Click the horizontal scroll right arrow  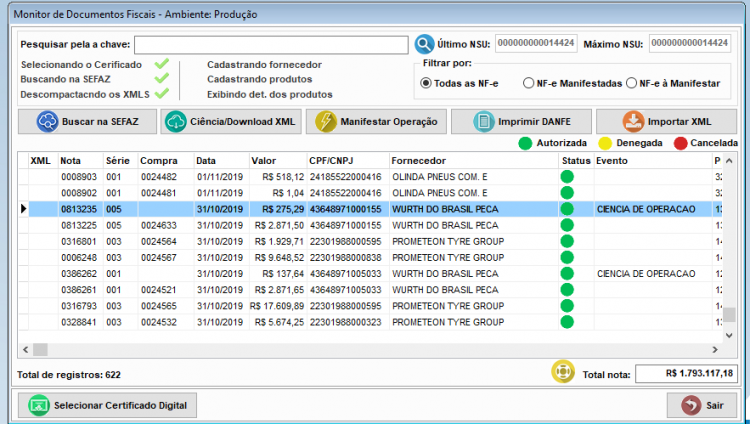click(715, 350)
